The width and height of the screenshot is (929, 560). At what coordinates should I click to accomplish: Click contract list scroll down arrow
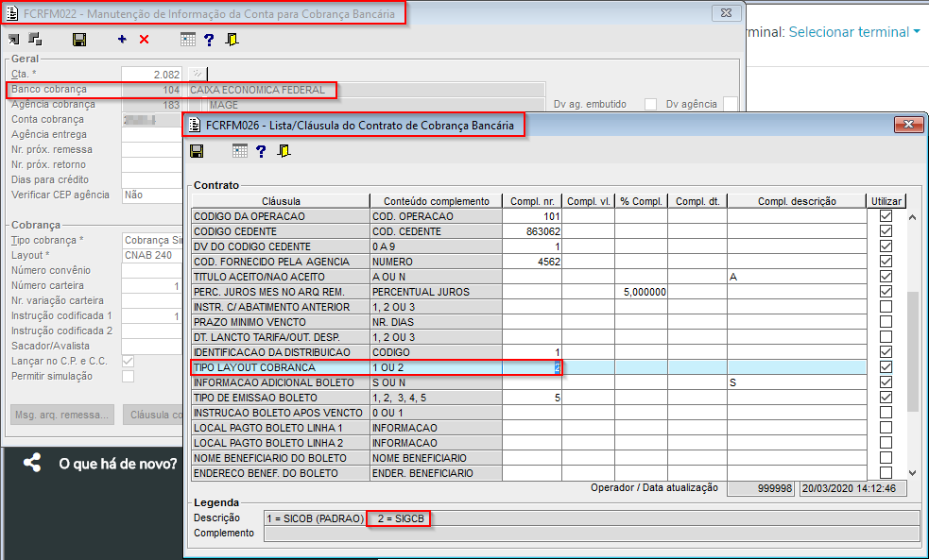point(912,472)
